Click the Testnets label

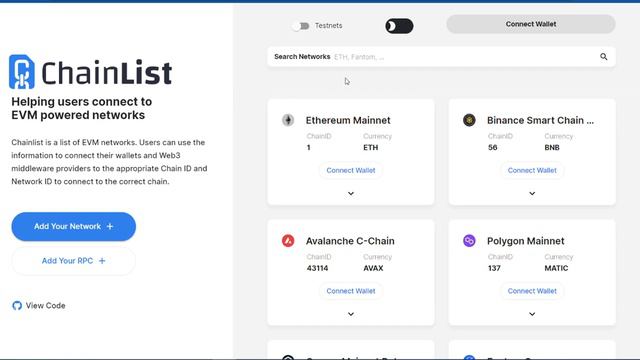329,26
